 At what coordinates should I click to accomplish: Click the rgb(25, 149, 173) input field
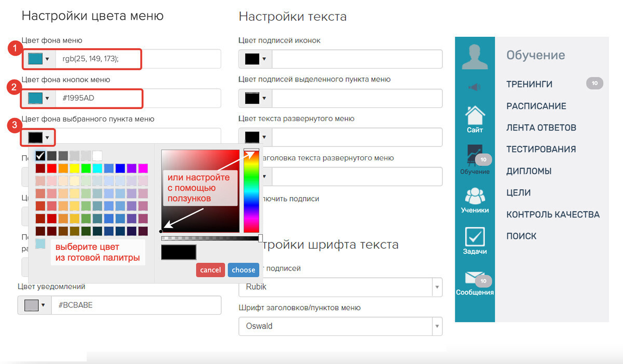point(138,59)
